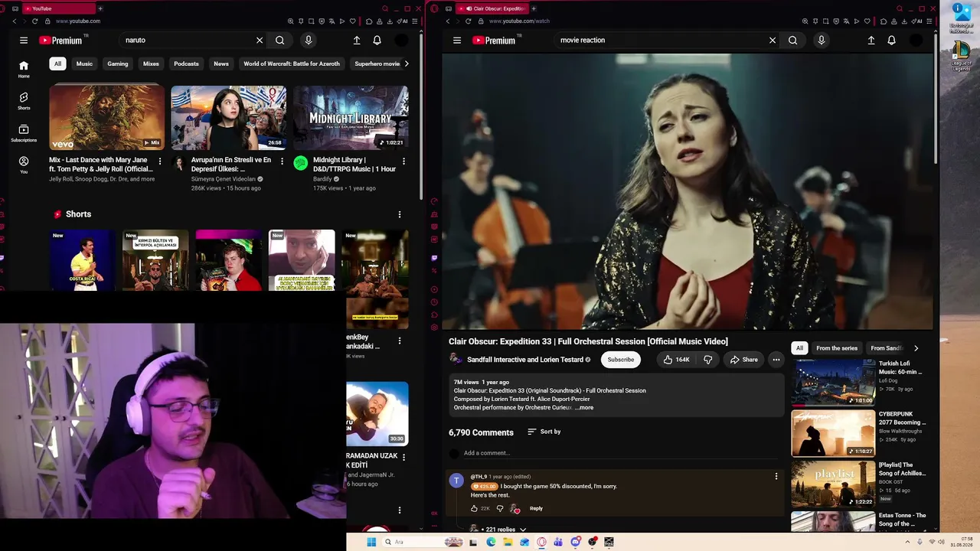Click the voice search microphone in left window
The height and width of the screenshot is (551, 980).
309,41
